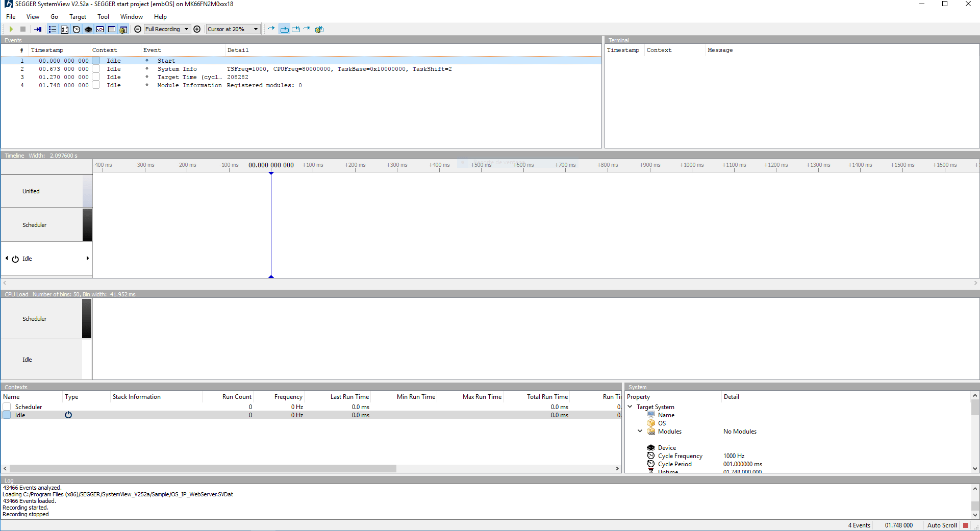Toggle the Events panel list icon

pyautogui.click(x=52, y=29)
